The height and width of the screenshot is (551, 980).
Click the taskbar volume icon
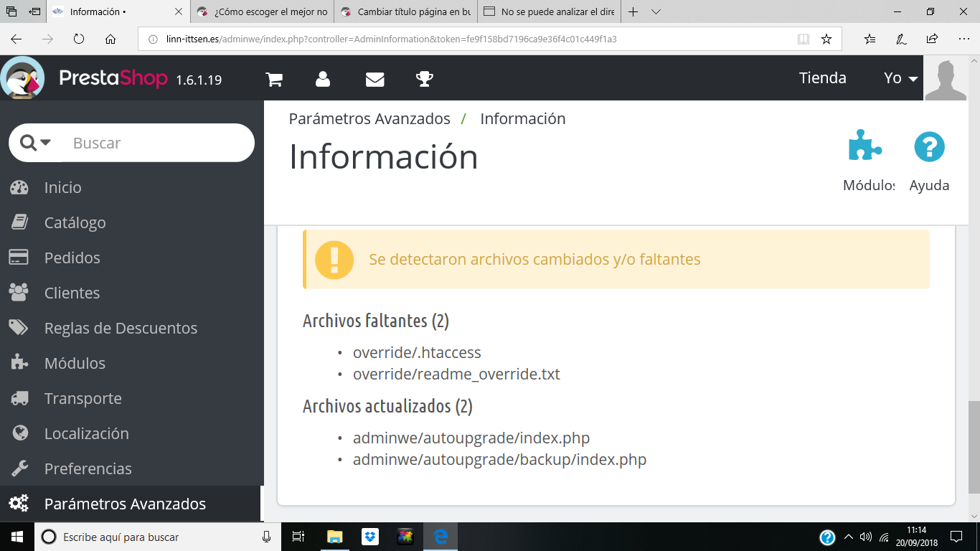tap(866, 537)
